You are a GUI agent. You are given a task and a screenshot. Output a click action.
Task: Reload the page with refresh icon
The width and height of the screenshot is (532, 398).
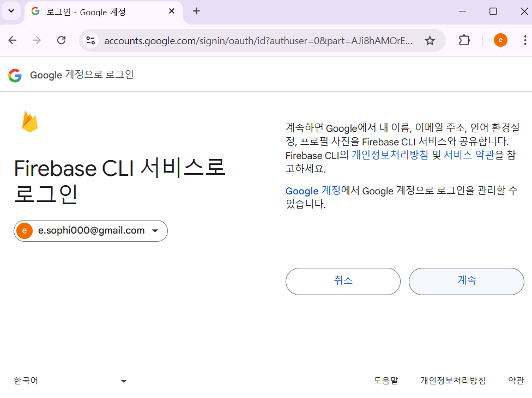(62, 40)
